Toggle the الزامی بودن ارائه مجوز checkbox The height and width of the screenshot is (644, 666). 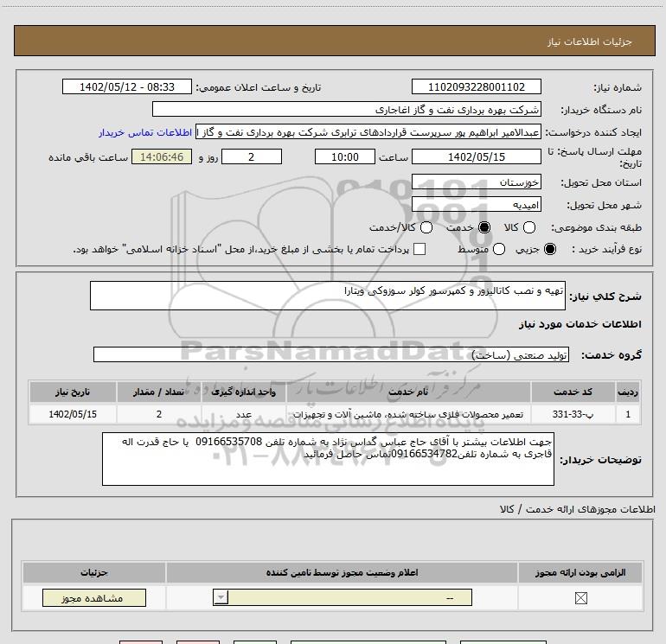pos(580,598)
